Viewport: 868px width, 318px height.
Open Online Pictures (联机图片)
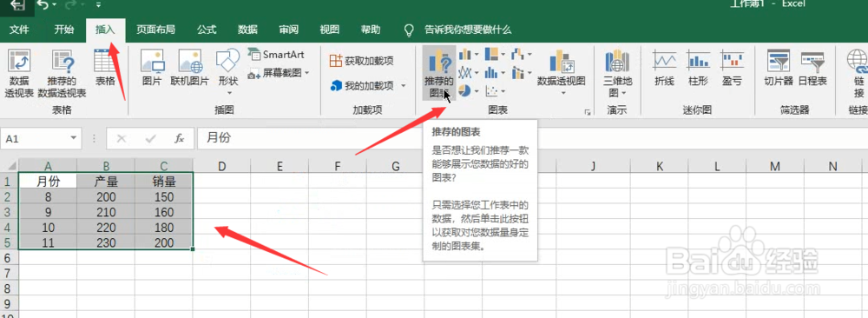(190, 68)
